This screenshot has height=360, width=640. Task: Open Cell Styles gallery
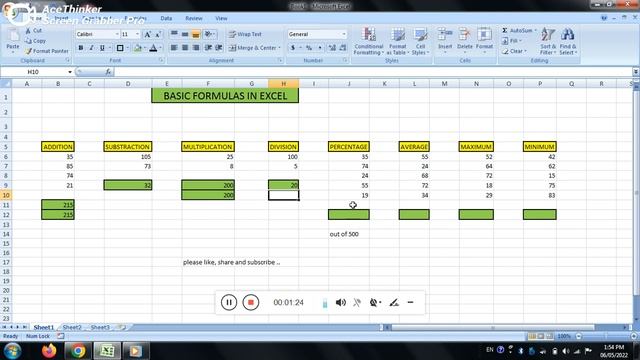click(x=420, y=41)
